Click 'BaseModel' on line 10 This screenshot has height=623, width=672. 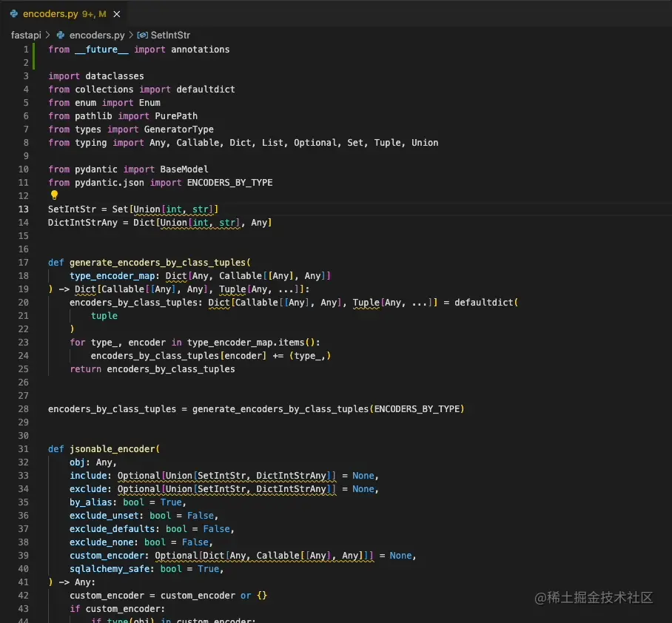click(184, 169)
